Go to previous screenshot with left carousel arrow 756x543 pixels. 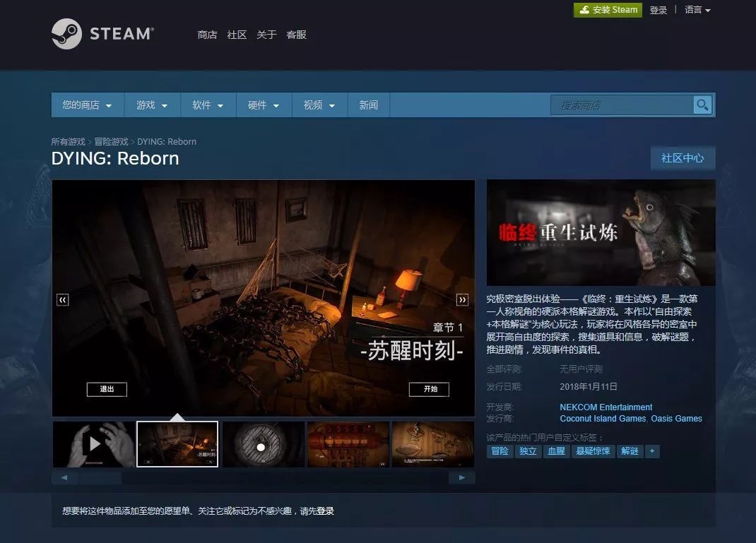pos(62,299)
